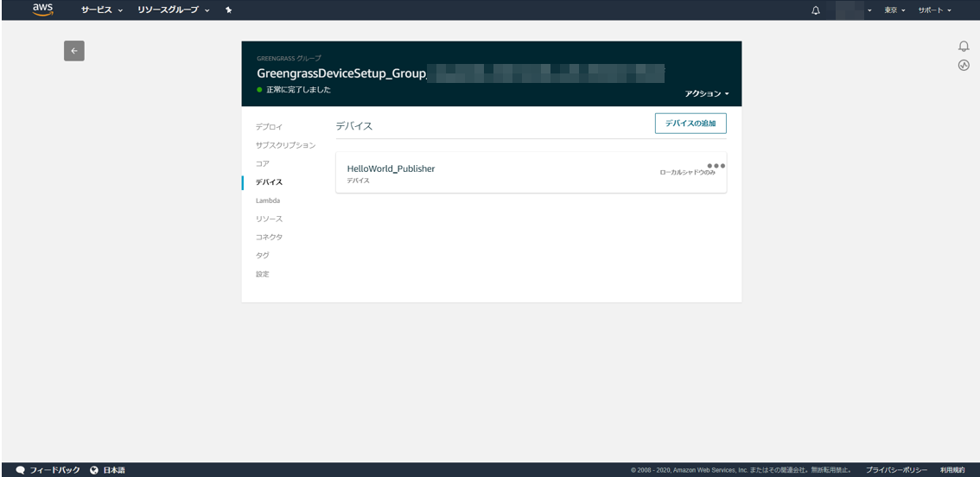Click the フィードバック link in footer
The height and width of the screenshot is (477, 980).
(x=48, y=470)
